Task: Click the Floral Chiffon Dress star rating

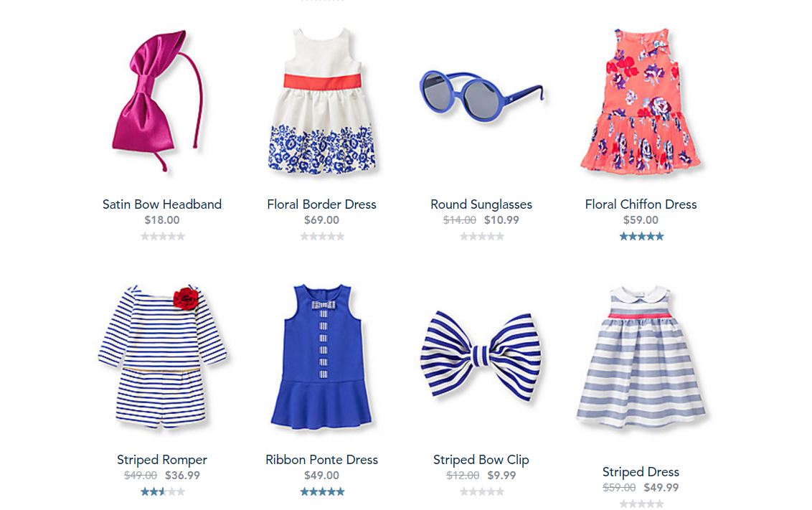Action: click(641, 236)
